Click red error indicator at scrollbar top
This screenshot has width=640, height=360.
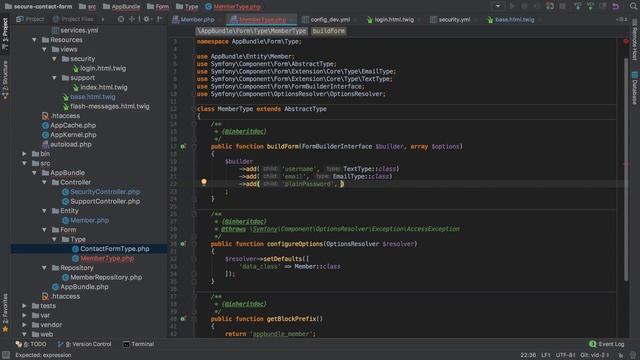[626, 41]
